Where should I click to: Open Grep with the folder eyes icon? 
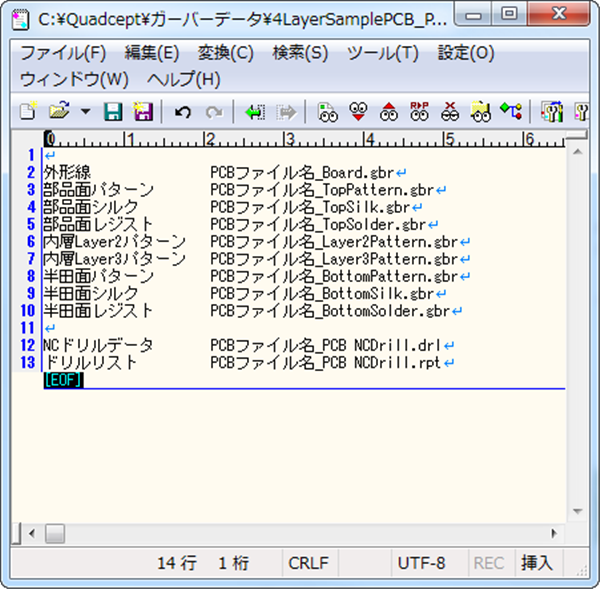(x=481, y=112)
